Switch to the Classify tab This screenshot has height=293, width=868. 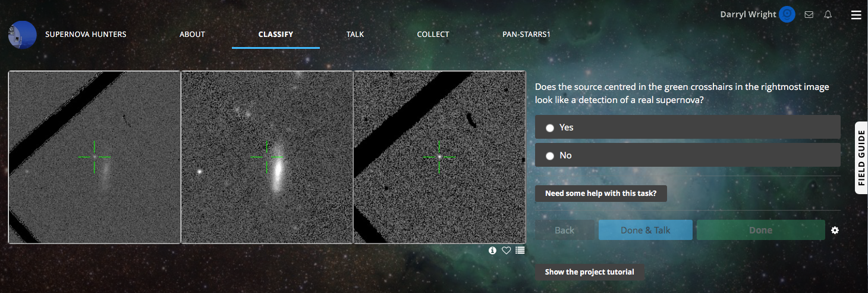click(x=276, y=35)
